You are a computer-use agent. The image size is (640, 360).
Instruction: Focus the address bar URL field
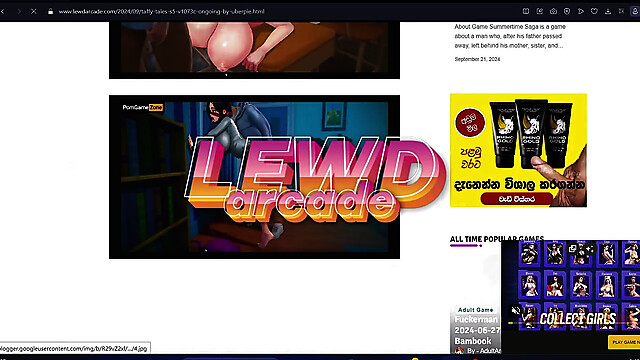(162, 11)
